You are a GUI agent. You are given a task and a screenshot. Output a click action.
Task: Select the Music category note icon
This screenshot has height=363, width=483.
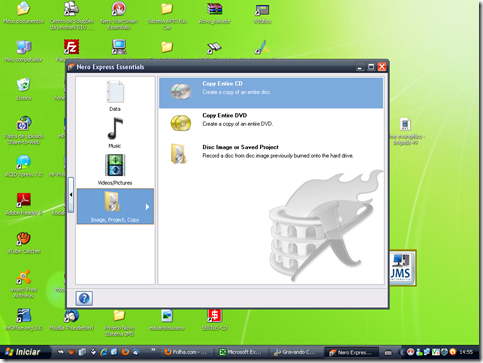click(115, 128)
